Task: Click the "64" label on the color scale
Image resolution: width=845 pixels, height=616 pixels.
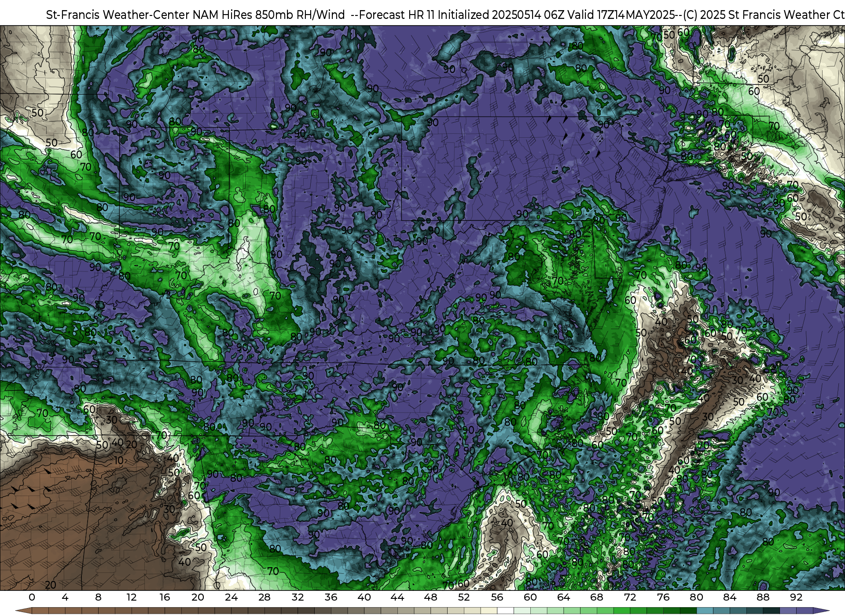Action: (563, 598)
